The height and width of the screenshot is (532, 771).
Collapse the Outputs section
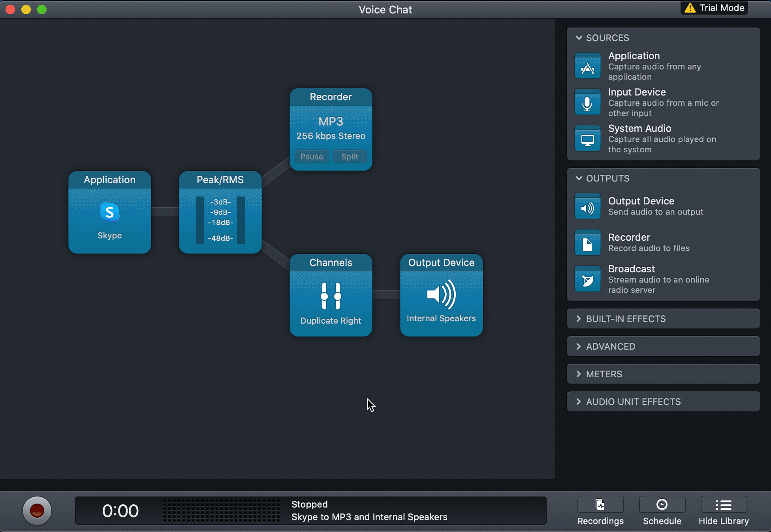(579, 178)
